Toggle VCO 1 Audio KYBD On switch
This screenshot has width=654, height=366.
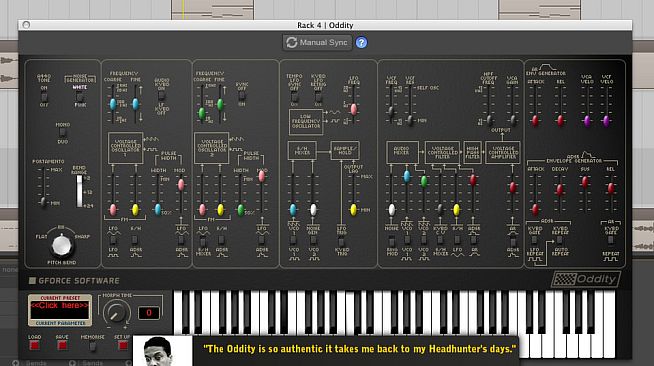[x=162, y=95]
